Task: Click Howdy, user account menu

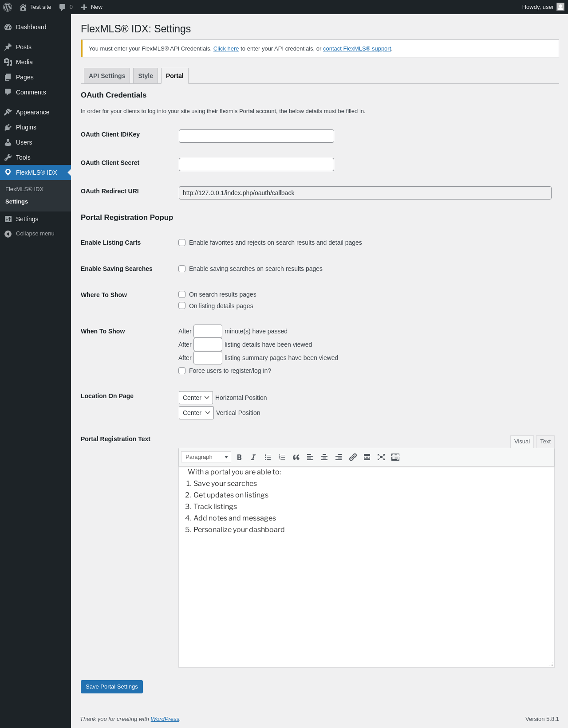Action: pyautogui.click(x=543, y=7)
